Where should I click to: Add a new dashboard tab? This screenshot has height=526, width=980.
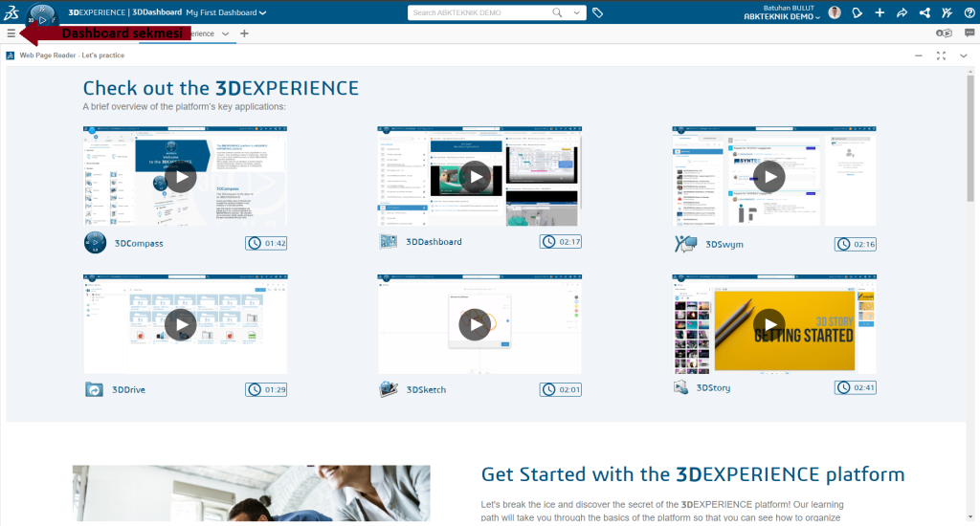pyautogui.click(x=244, y=33)
